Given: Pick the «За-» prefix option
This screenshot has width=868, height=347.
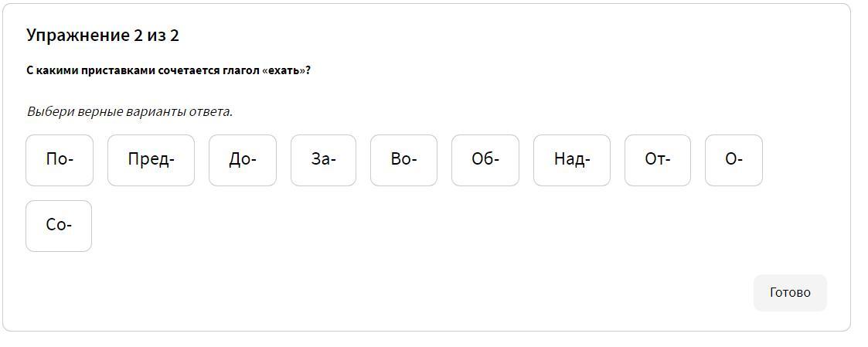Looking at the screenshot, I should 323,160.
